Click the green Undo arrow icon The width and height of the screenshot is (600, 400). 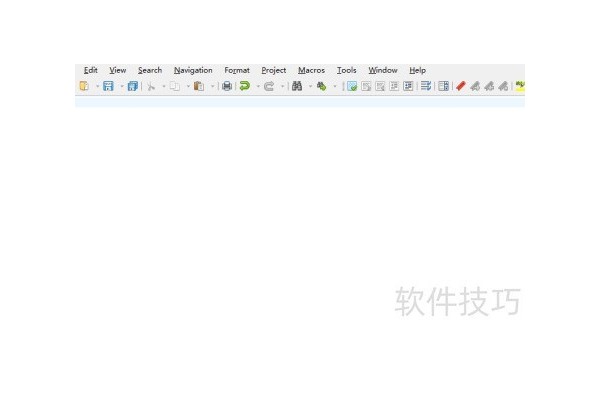245,86
